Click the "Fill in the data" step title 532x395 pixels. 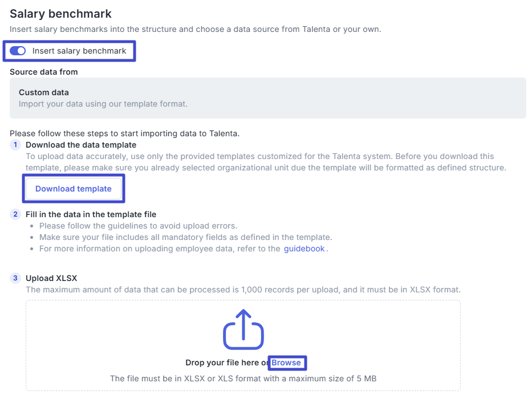(x=91, y=214)
